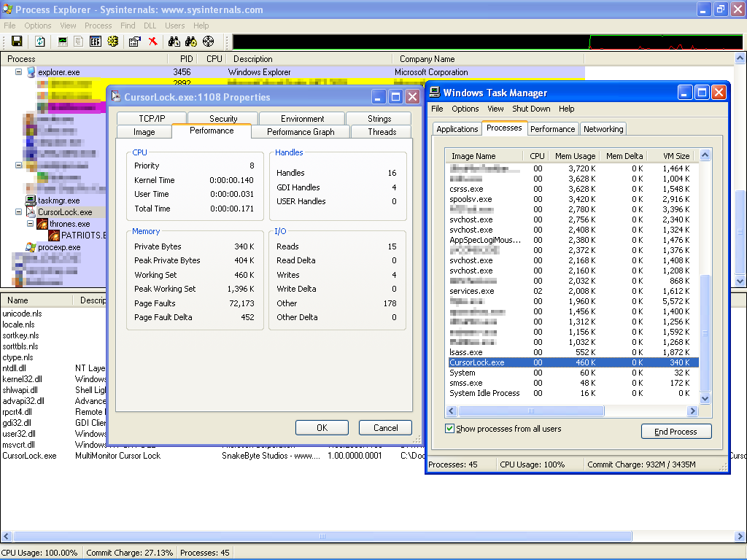Click the Refresh Now toolbar icon
The height and width of the screenshot is (560, 747).
click(40, 42)
